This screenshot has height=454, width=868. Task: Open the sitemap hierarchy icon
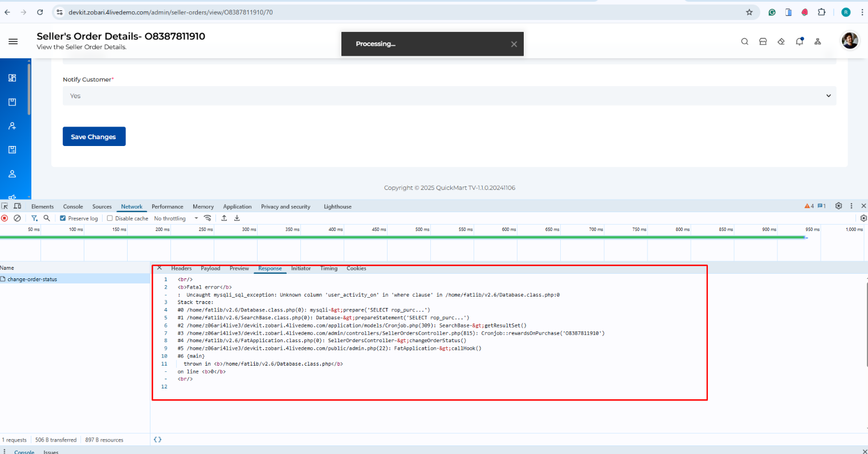(818, 42)
